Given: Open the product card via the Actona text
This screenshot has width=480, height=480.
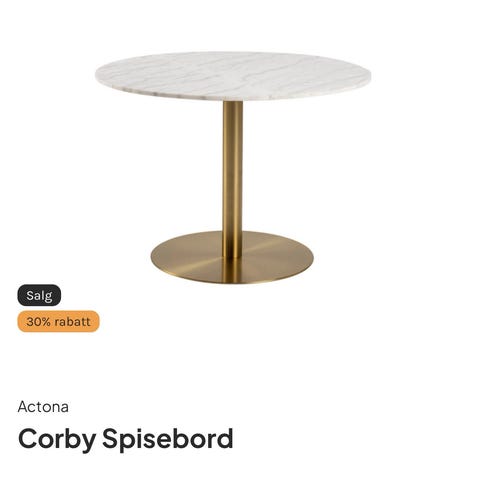Looking at the screenshot, I should point(43,407).
